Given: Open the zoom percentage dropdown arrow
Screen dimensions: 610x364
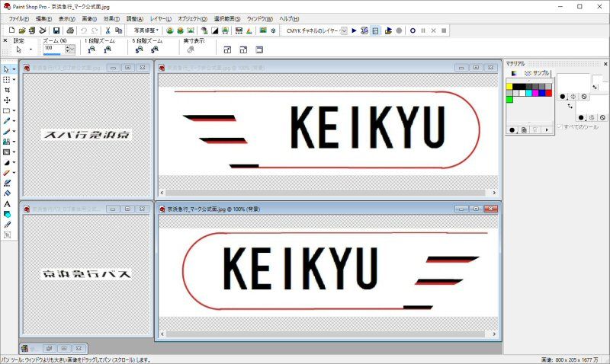Looking at the screenshot, I should tap(72, 49).
